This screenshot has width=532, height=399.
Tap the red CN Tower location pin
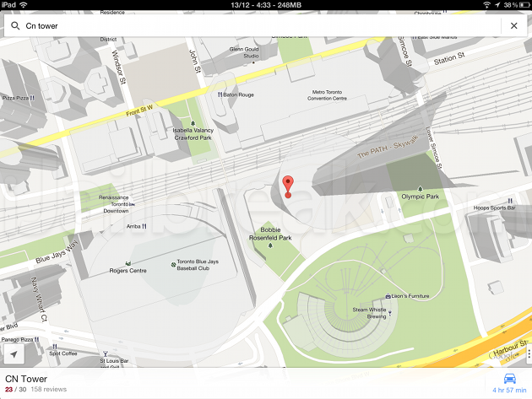point(288,186)
